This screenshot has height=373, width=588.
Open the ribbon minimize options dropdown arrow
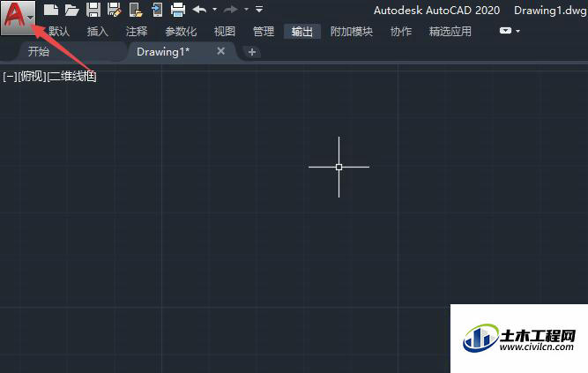pos(517,31)
